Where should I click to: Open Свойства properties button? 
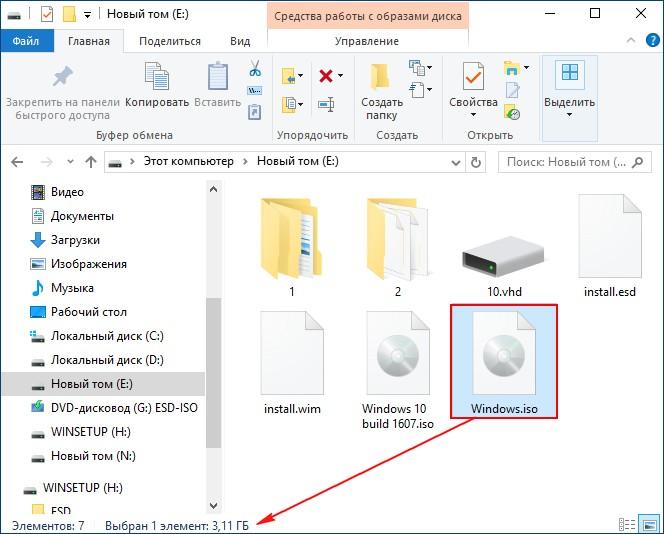(473, 90)
